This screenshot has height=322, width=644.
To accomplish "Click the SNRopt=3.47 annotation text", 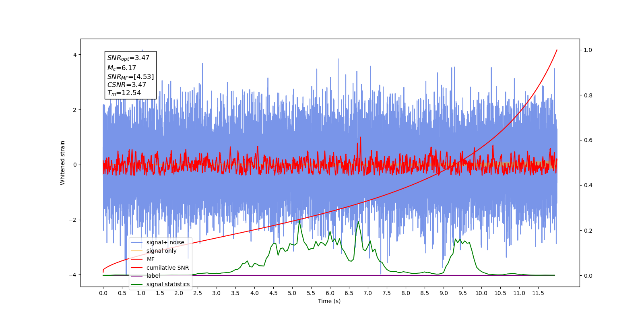I will pos(128,58).
